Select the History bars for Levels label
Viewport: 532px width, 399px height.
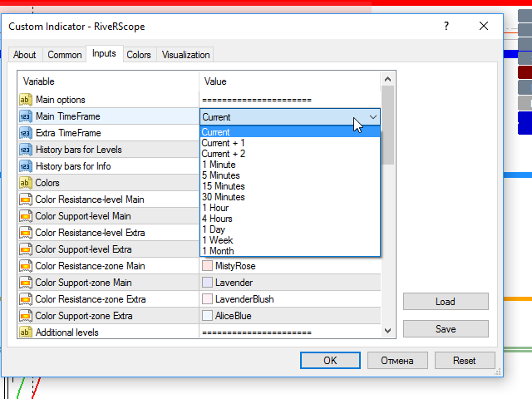pyautogui.click(x=79, y=150)
